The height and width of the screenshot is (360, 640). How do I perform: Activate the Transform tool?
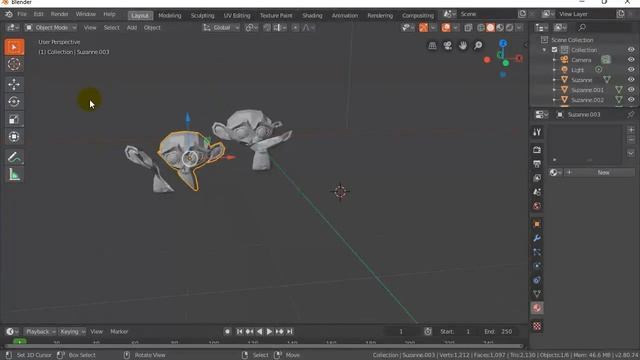[x=14, y=136]
